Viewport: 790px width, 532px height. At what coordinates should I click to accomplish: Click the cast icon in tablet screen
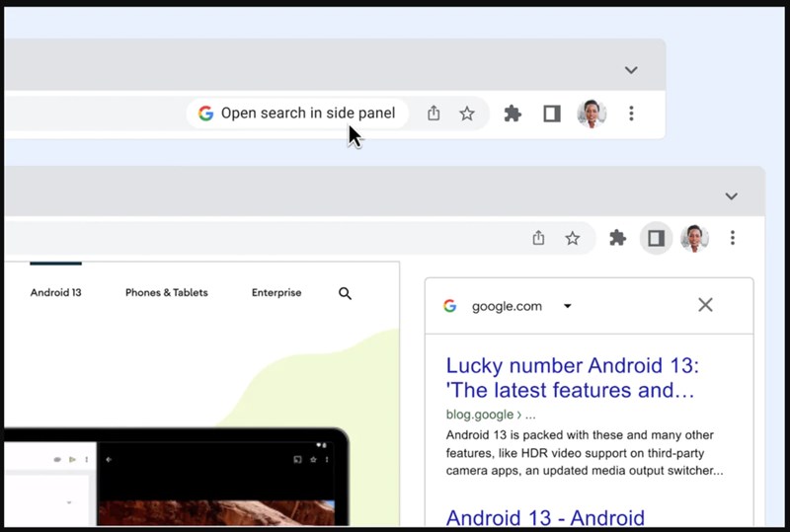(x=298, y=460)
